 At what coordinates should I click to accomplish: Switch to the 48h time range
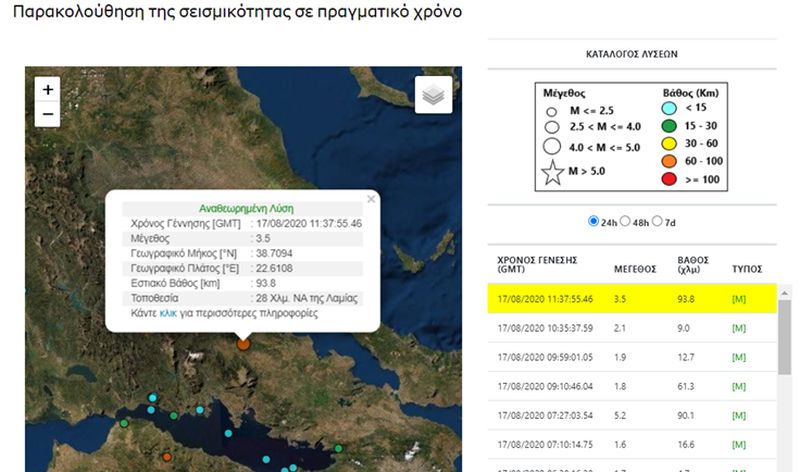click(x=626, y=221)
